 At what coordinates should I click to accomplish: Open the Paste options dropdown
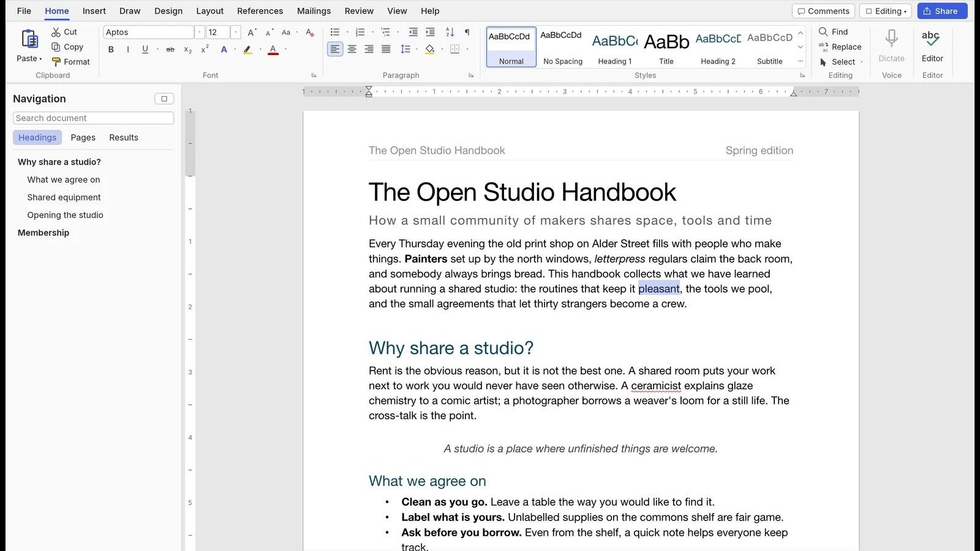coord(29,59)
